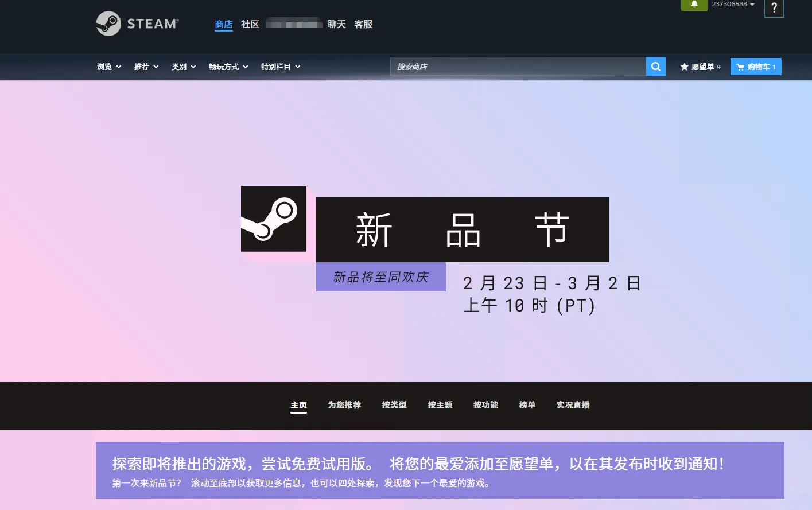
Task: Open the account dropdown 237306588
Action: click(733, 5)
